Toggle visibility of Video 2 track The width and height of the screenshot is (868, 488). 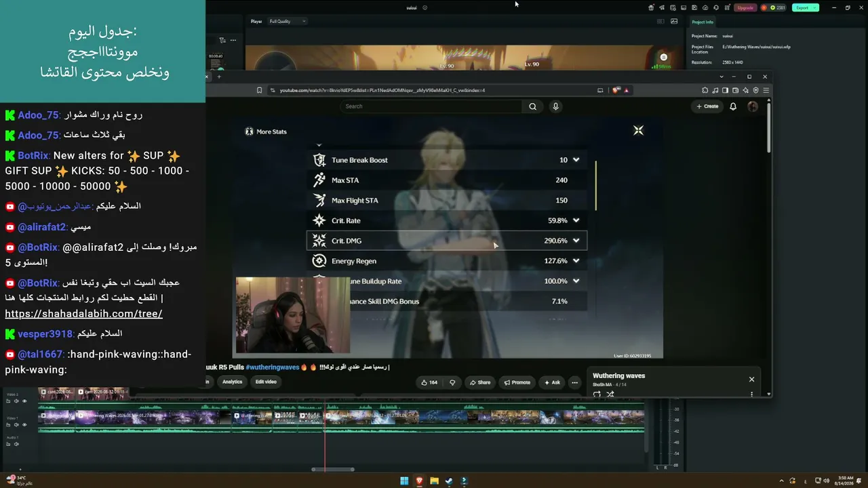24,401
